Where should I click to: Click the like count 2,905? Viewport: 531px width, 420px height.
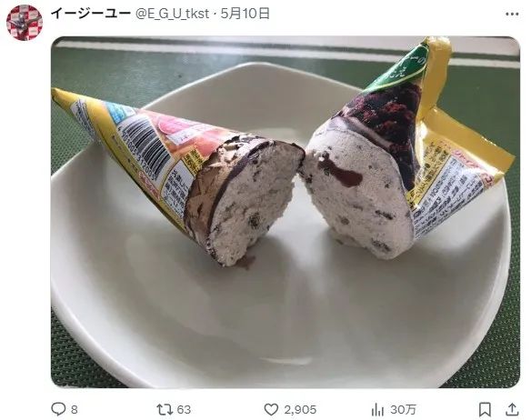[300, 410]
